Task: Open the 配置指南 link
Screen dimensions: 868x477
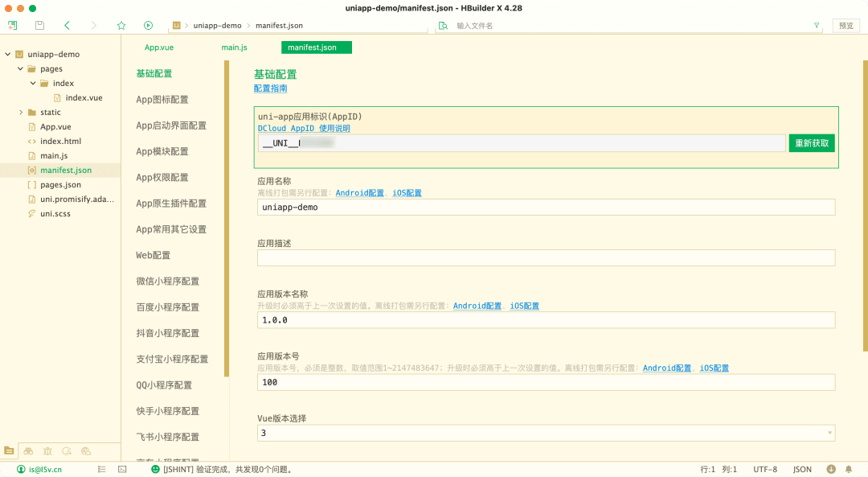Action: click(x=270, y=88)
